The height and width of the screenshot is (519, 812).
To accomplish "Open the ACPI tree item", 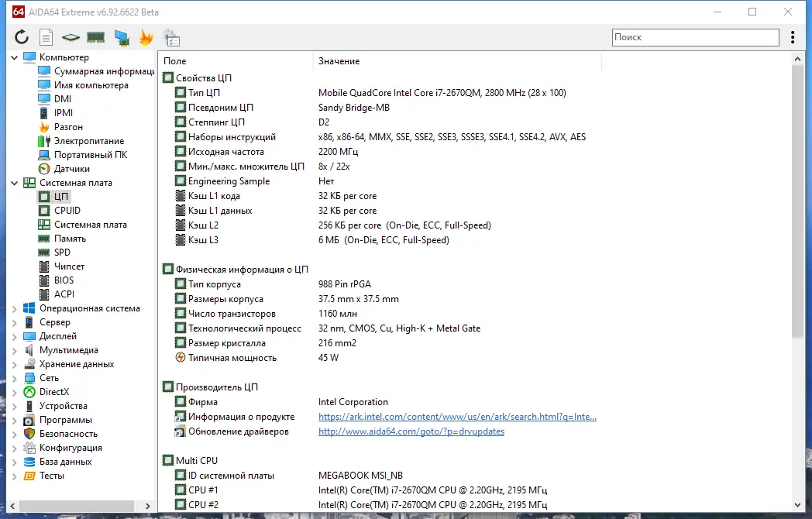I will pos(56,294).
